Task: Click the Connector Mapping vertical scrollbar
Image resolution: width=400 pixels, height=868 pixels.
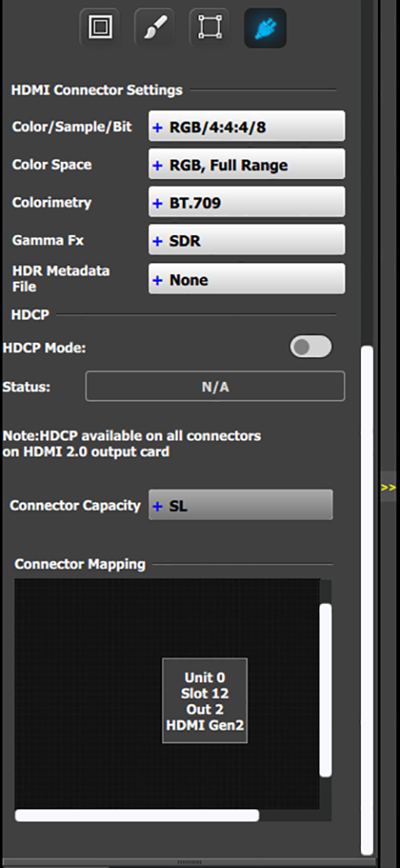Action: pos(326,691)
